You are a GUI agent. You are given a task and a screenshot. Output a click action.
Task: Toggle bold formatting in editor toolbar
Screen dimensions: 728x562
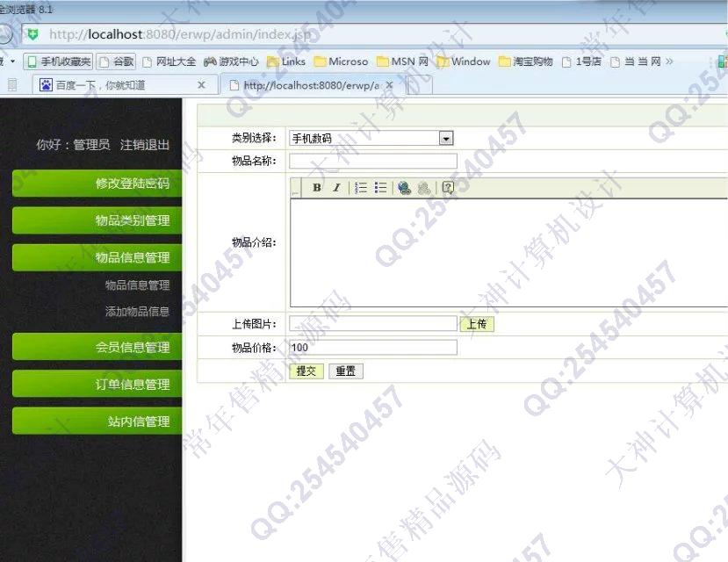tap(317, 188)
